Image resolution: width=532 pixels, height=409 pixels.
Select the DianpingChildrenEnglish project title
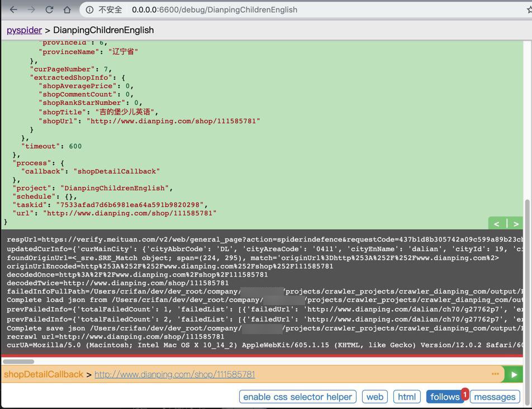103,30
